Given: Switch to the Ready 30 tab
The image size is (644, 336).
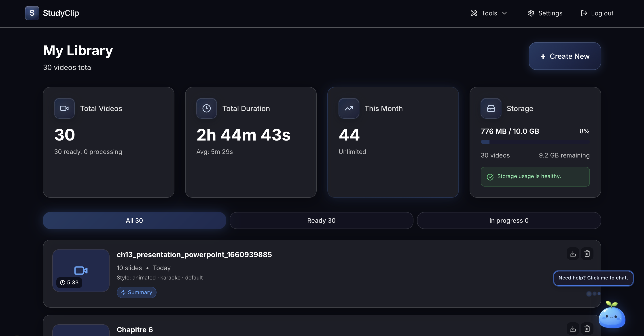Looking at the screenshot, I should click(x=321, y=220).
